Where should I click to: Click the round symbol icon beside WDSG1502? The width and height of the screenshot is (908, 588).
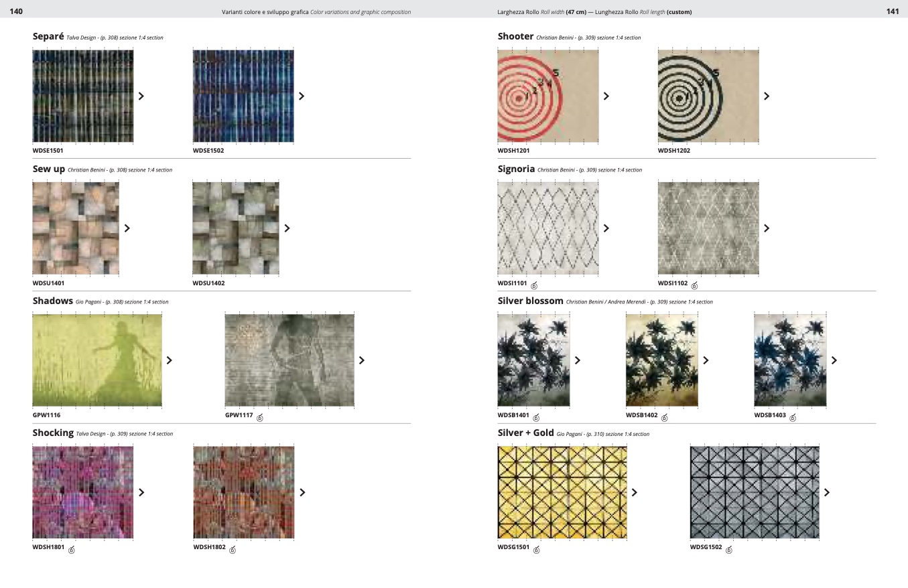click(729, 550)
